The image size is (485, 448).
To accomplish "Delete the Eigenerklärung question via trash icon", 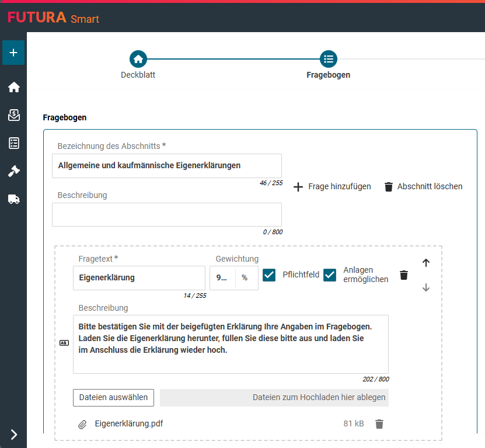I will click(x=403, y=275).
